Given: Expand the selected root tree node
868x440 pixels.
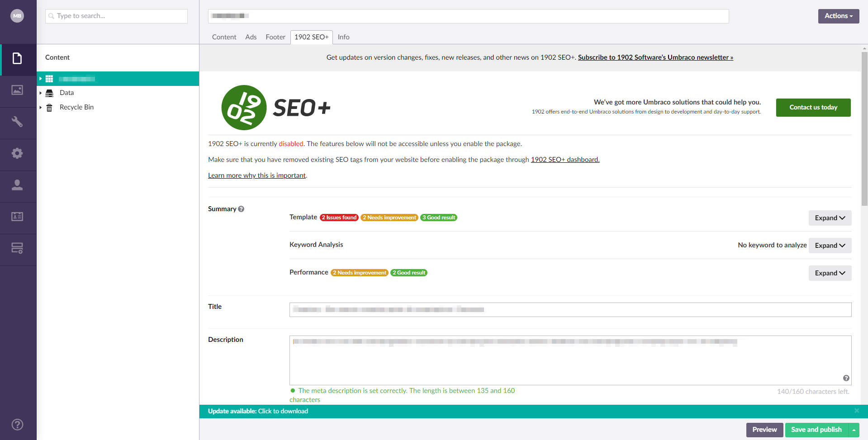Looking at the screenshot, I should (x=40, y=79).
